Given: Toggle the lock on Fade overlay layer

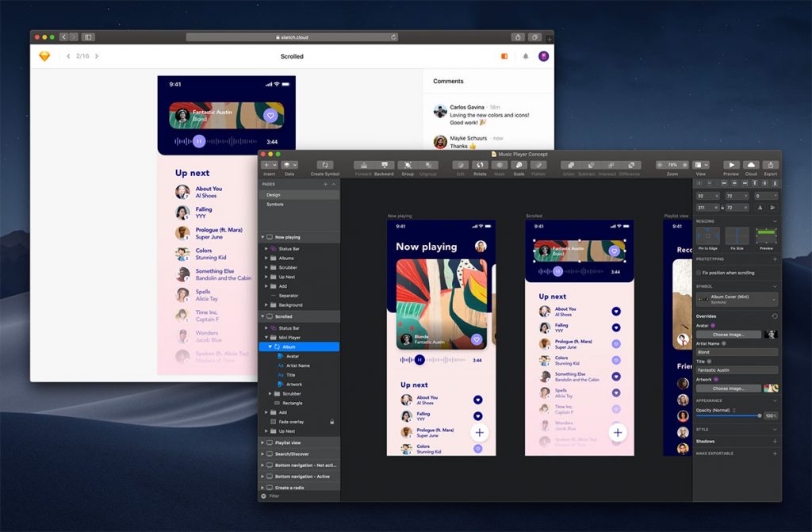Looking at the screenshot, I should coord(332,422).
